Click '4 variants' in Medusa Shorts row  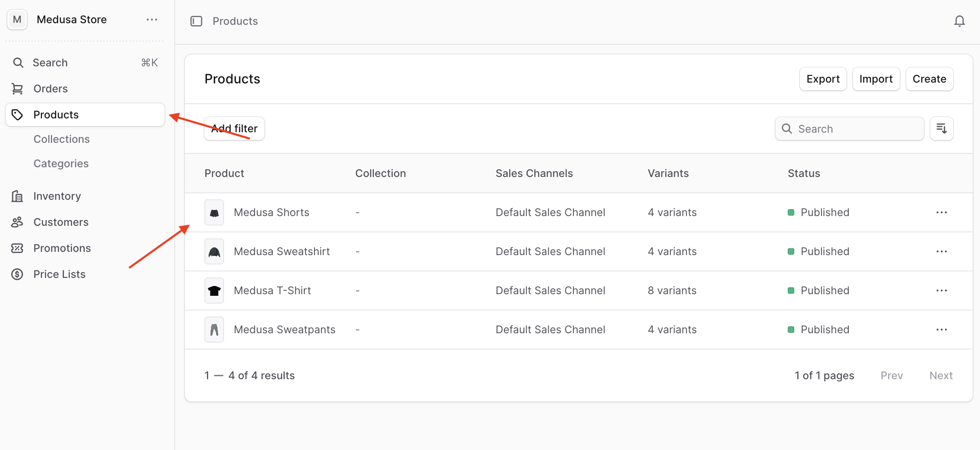click(x=672, y=212)
